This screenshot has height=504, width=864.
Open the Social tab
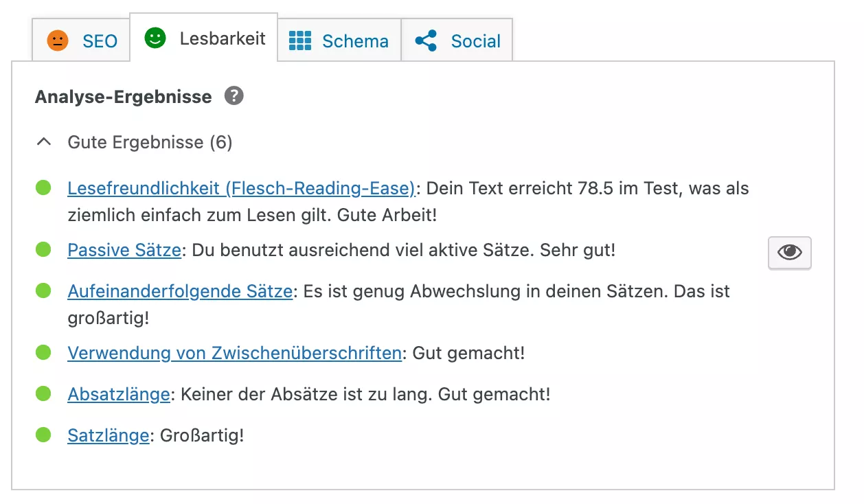tap(457, 41)
